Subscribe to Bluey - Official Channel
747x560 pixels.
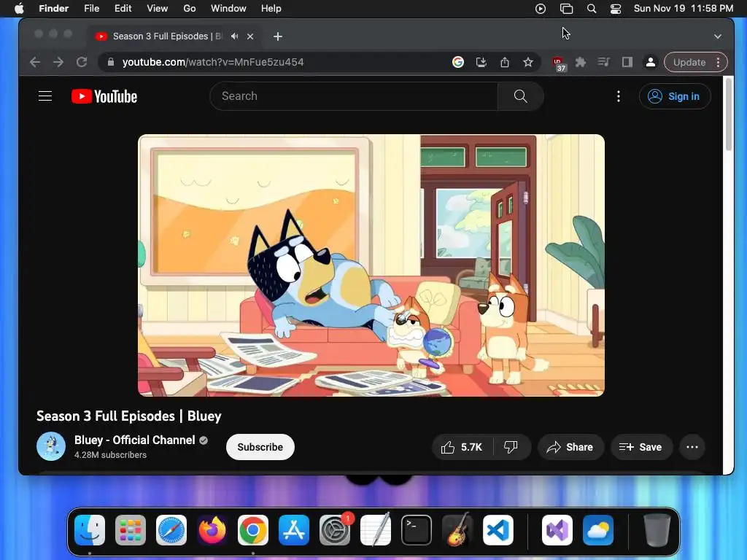[260, 447]
